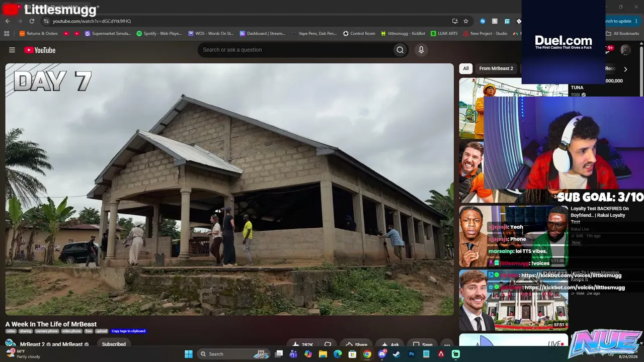Click the install app icon in address bar

click(x=455, y=21)
